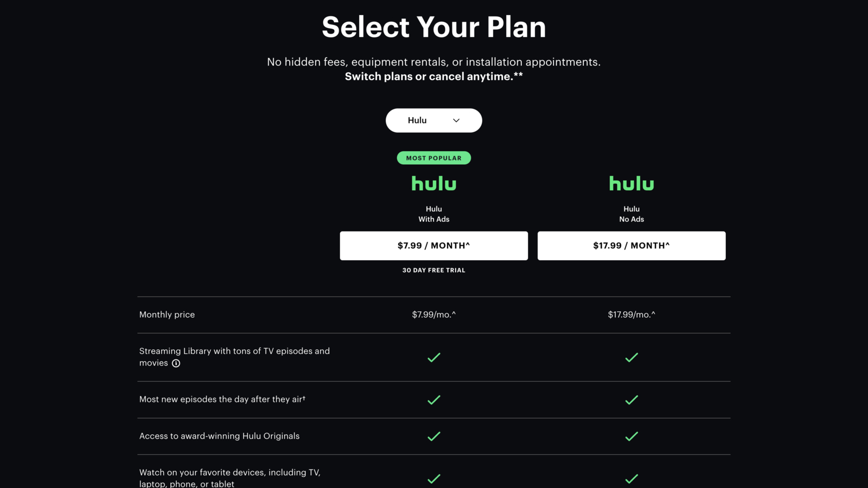Click the With Ads checkmark for next-day episodes
Image resolution: width=868 pixels, height=488 pixels.
pos(433,400)
